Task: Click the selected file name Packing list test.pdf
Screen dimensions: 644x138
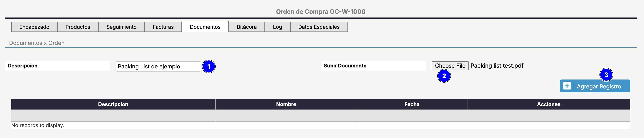Action: [x=497, y=66]
